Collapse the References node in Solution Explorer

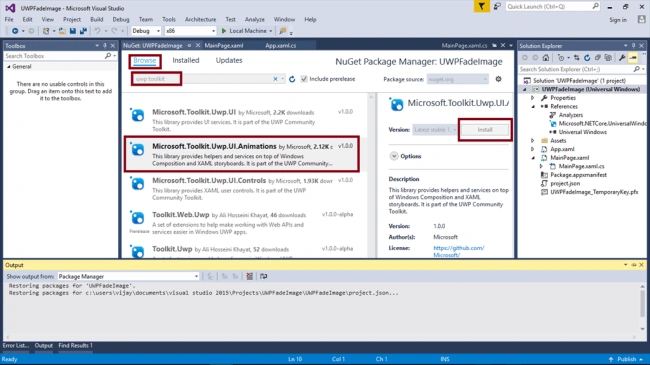533,107
